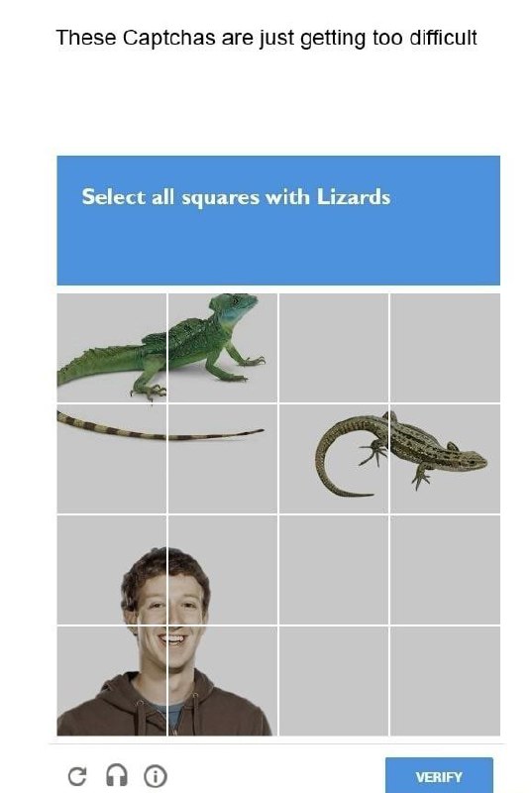Screen dimensions: 532x793
Task: Click the blue VERIFY button
Action: 439,776
